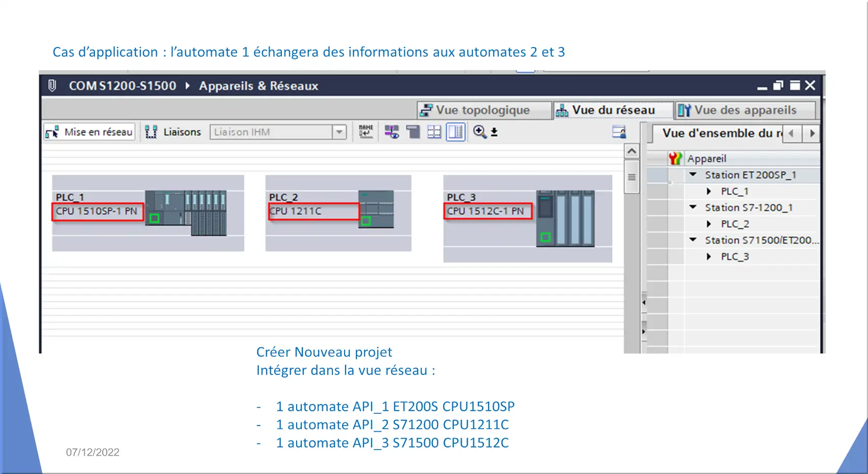Collapse Station S7-1200_1 tree node
This screenshot has width=868, height=474.
click(693, 207)
